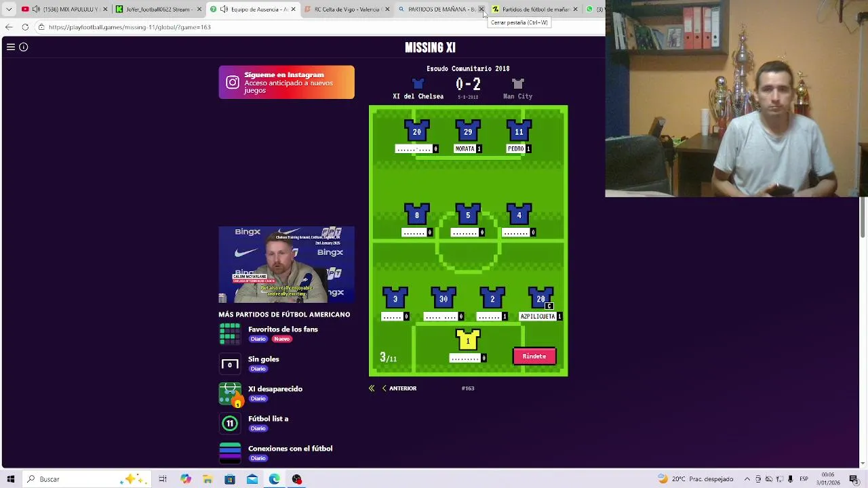This screenshot has height=488, width=868.
Task: Click the browser address bar URL
Action: (x=130, y=27)
